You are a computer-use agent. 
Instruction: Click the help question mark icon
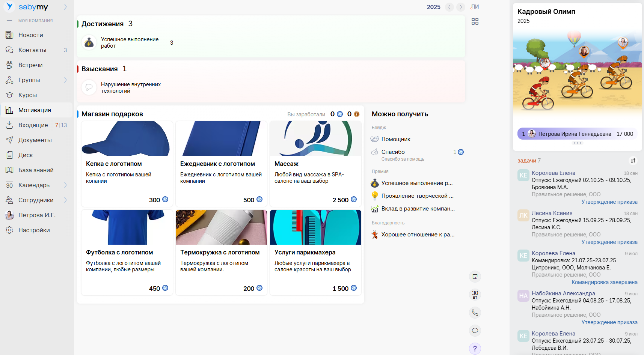click(x=475, y=349)
